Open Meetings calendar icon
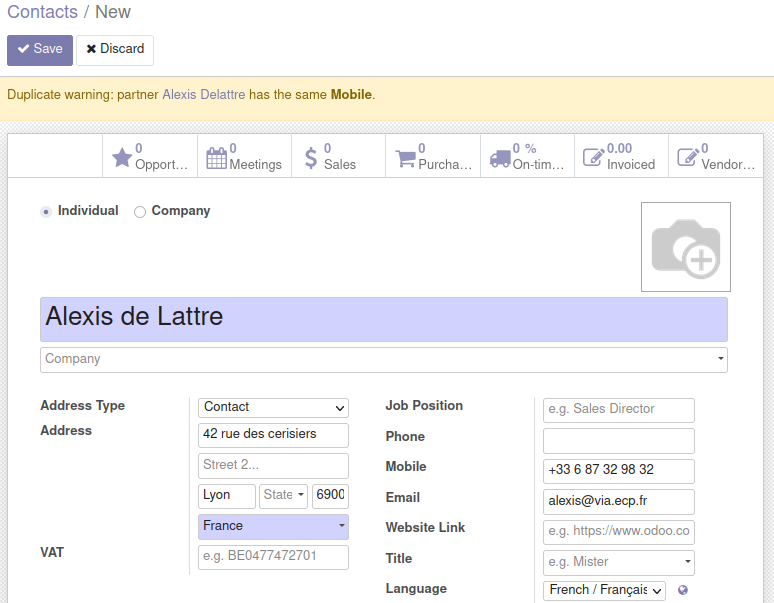Screen dimensions: 774x603 [216, 158]
